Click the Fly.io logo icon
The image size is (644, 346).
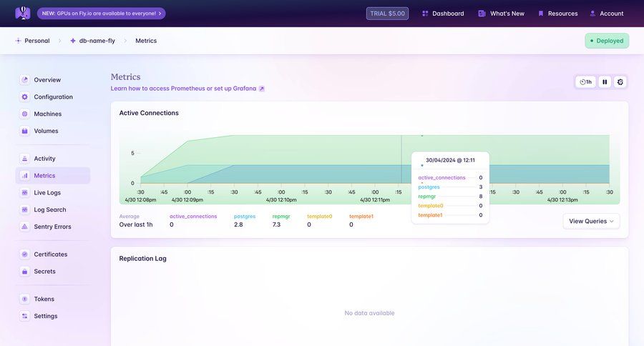(23, 13)
